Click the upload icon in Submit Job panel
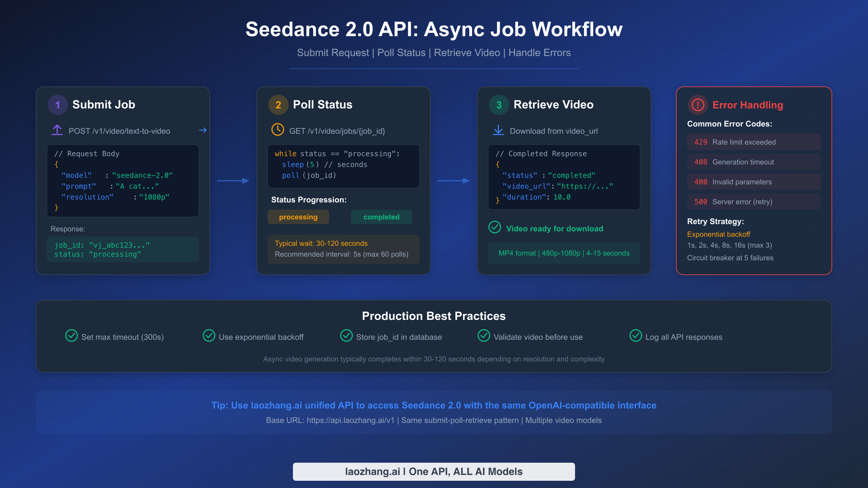 (x=57, y=130)
